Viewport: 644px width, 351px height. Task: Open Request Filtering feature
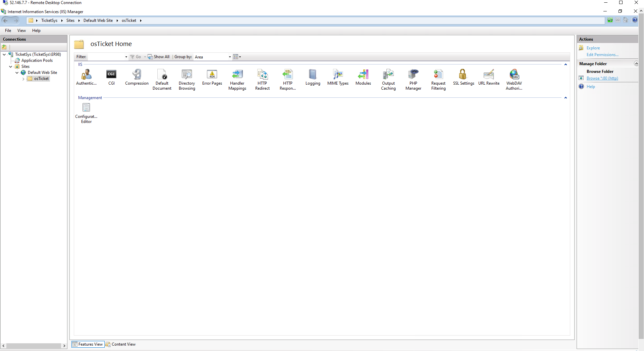tap(438, 80)
